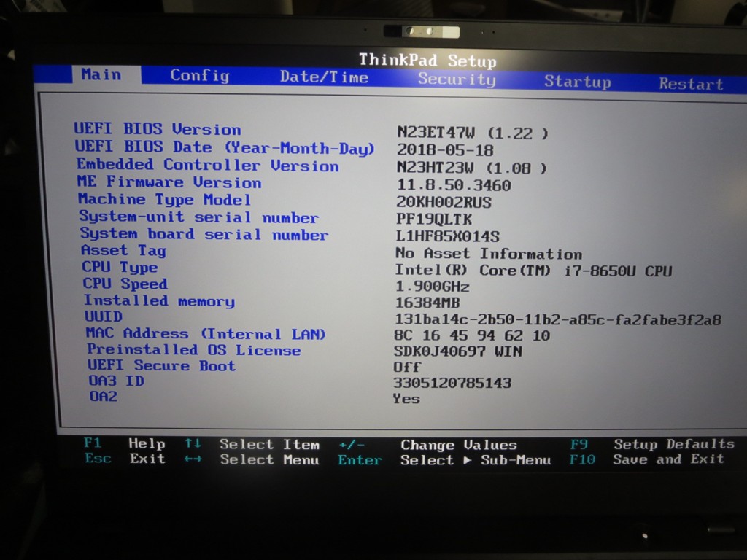Click the F9 Setup Defaults hint
This screenshot has height=560, width=747.
pyautogui.click(x=652, y=444)
